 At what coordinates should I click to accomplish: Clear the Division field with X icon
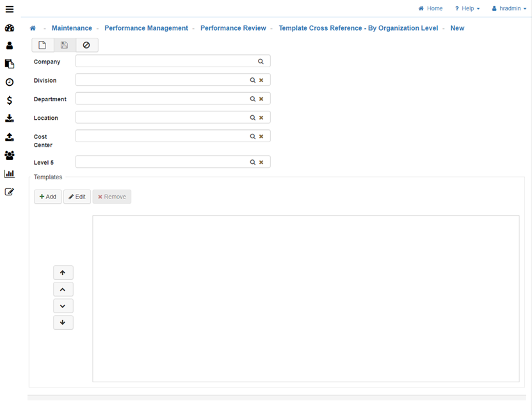(261, 80)
